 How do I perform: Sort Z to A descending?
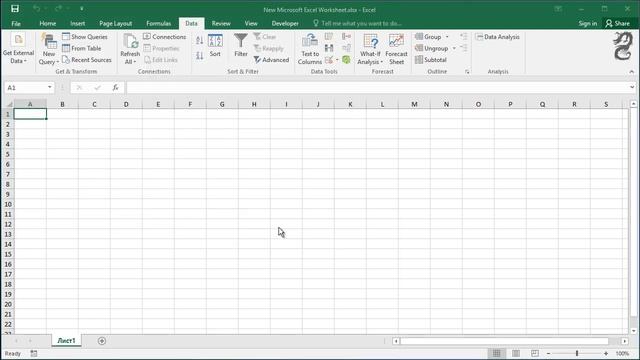pos(199,55)
